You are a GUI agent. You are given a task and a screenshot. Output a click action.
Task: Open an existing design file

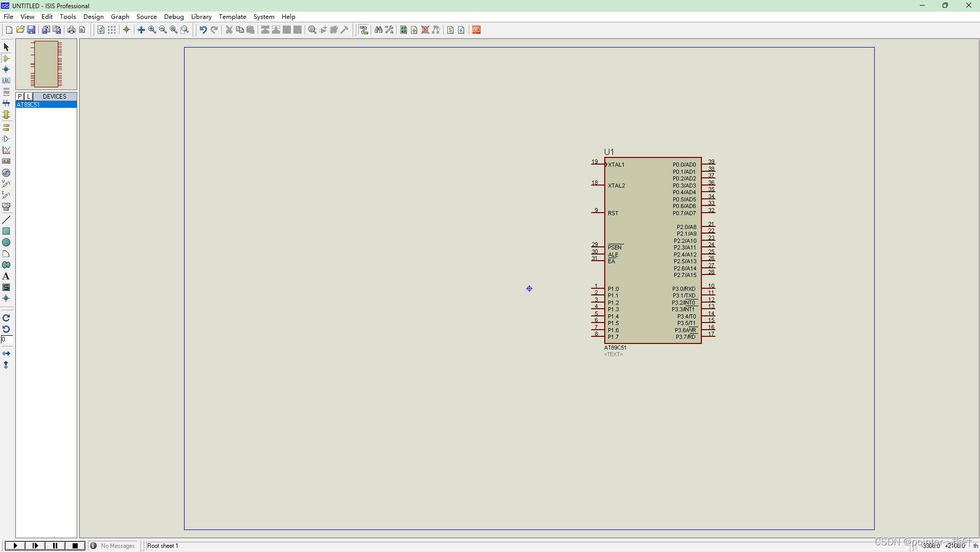(x=20, y=30)
